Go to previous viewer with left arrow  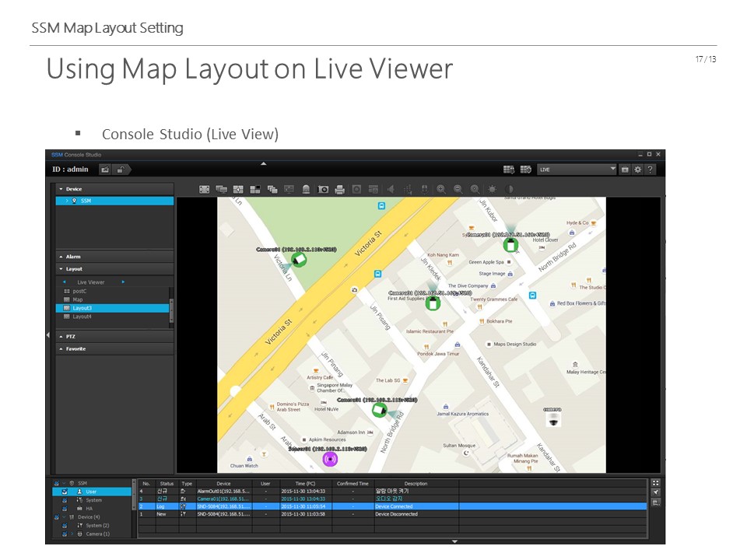pos(65,282)
